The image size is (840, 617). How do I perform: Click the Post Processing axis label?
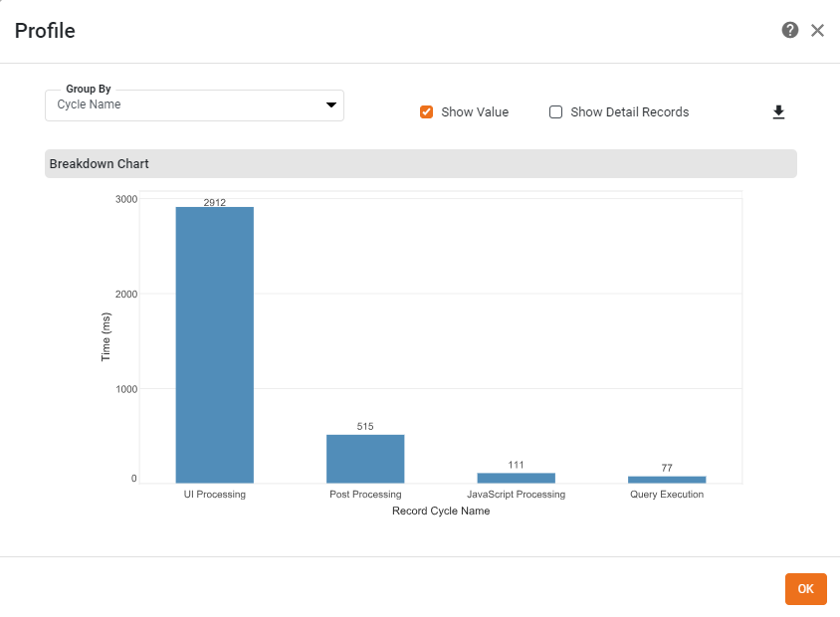click(365, 495)
